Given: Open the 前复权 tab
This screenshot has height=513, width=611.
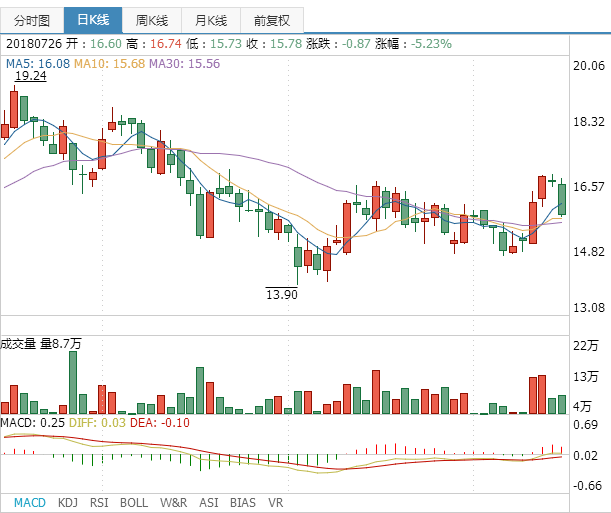Looking at the screenshot, I should point(272,20).
